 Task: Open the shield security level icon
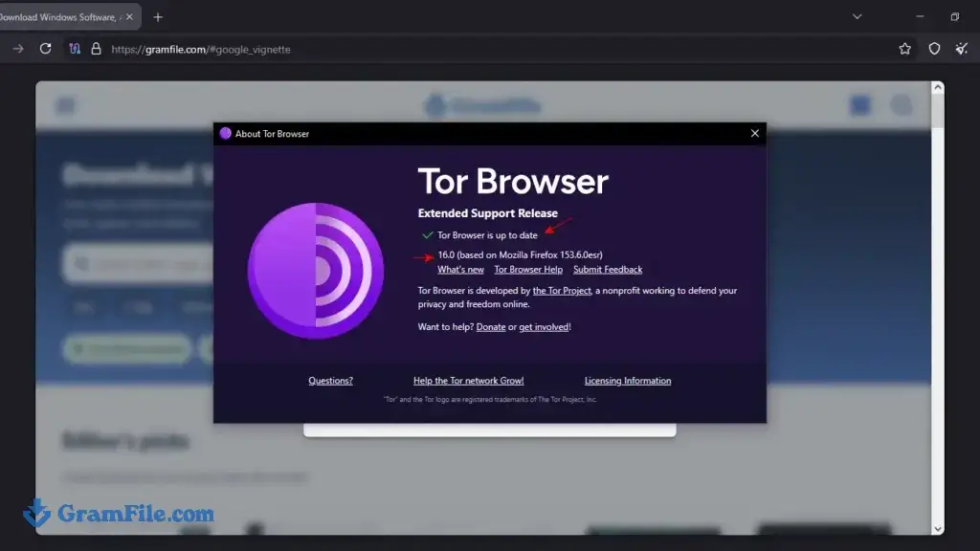pos(934,49)
